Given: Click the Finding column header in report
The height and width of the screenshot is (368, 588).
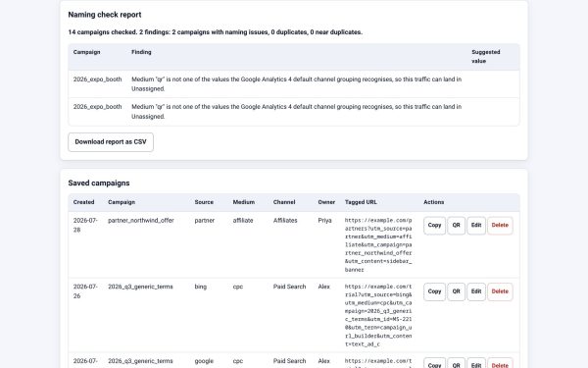Looking at the screenshot, I should coord(141,52).
